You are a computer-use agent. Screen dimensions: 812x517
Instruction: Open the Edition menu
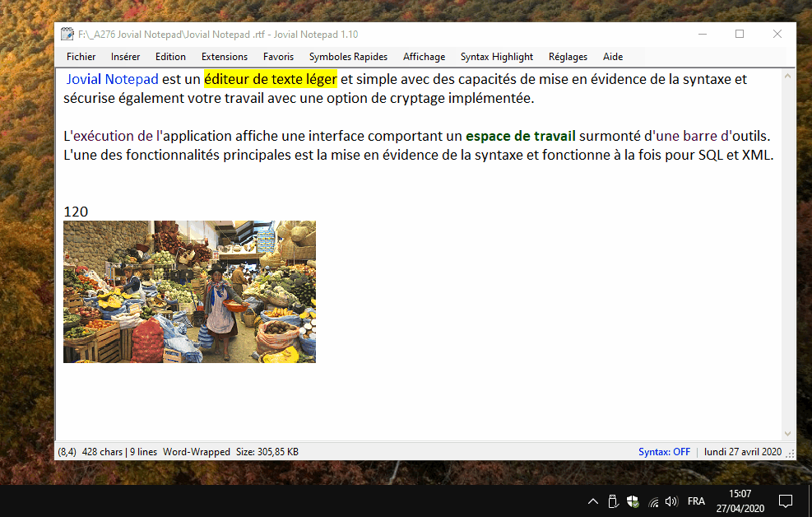coord(170,57)
